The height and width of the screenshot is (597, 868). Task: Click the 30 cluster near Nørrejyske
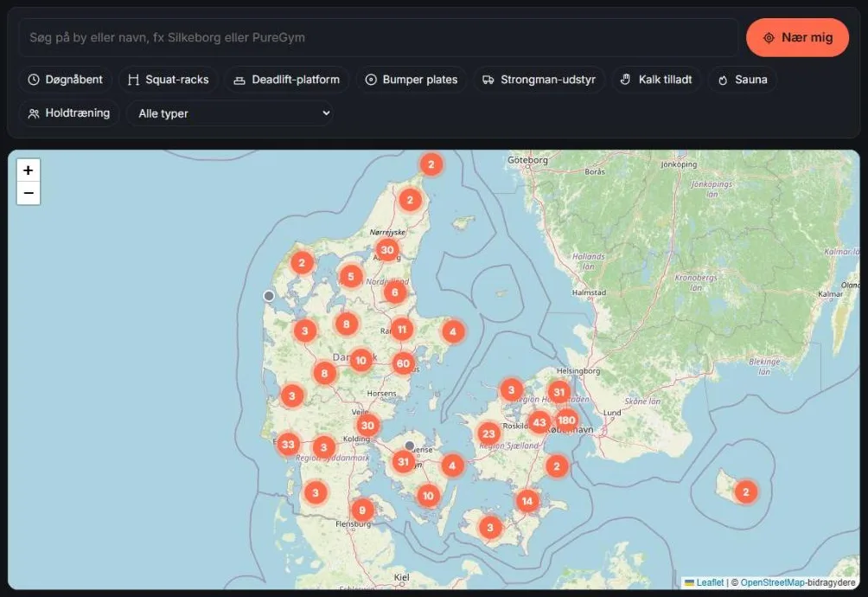tap(387, 250)
